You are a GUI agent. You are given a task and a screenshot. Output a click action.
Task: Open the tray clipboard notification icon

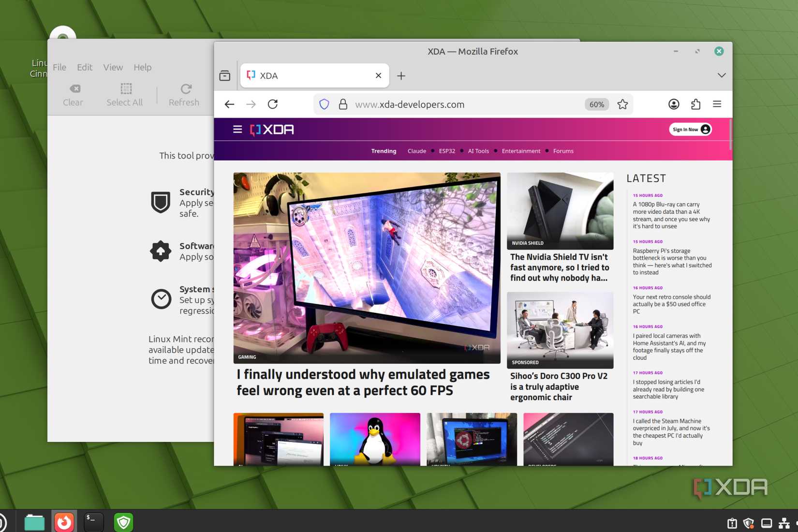[732, 523]
